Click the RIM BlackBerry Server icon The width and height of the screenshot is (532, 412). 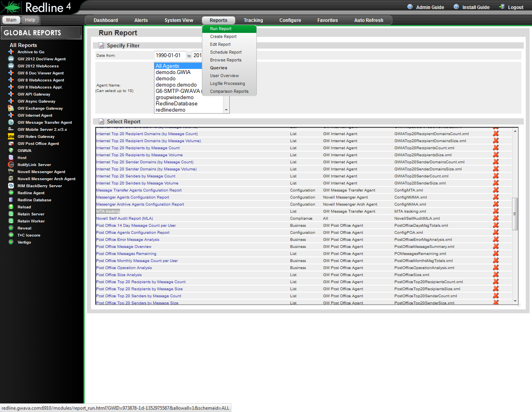point(11,186)
